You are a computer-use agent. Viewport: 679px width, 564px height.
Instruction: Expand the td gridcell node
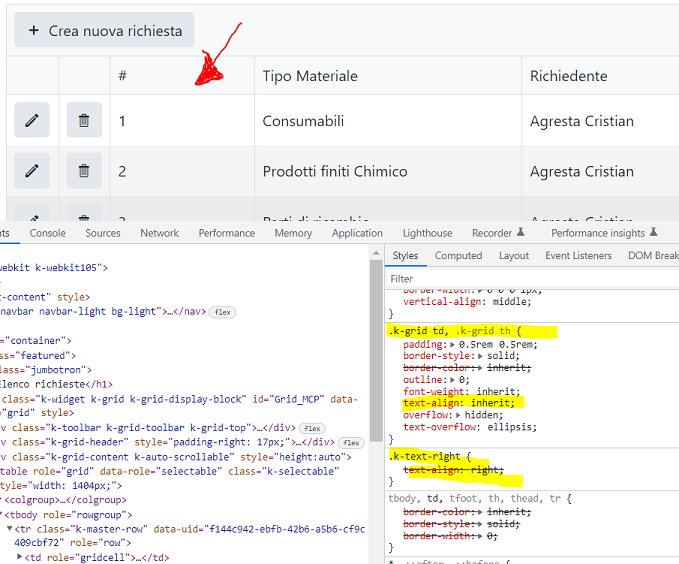[x=18, y=558]
